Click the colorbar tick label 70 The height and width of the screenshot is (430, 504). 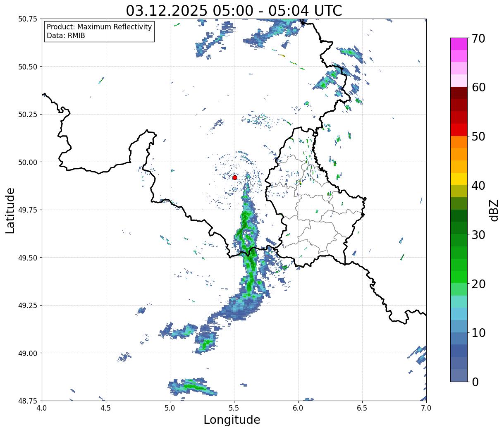[x=478, y=38]
